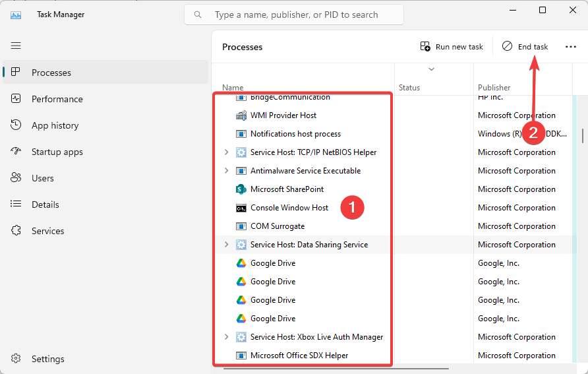Viewport: 588px width, 374px height.
Task: Click Run new task button
Action: pos(452,47)
